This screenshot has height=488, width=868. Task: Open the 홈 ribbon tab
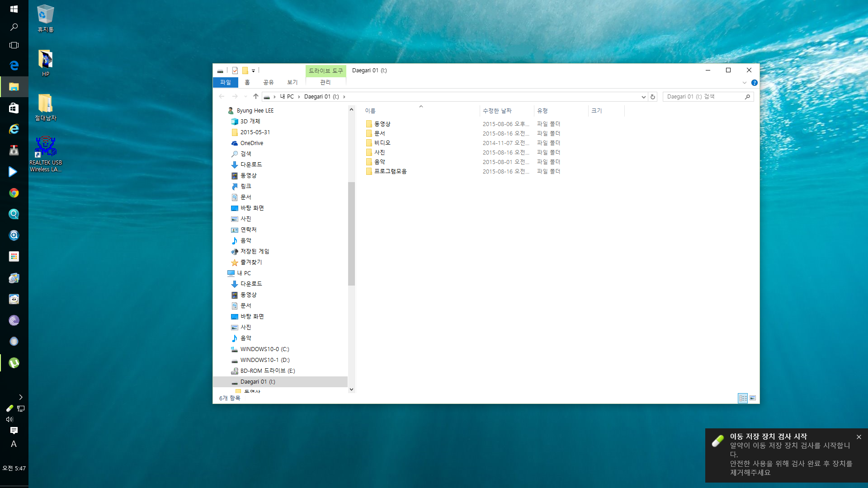point(247,82)
